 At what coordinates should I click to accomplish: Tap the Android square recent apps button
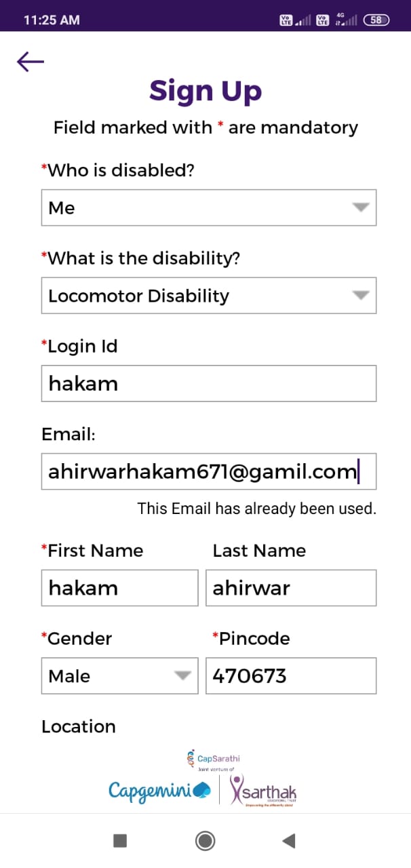click(120, 841)
